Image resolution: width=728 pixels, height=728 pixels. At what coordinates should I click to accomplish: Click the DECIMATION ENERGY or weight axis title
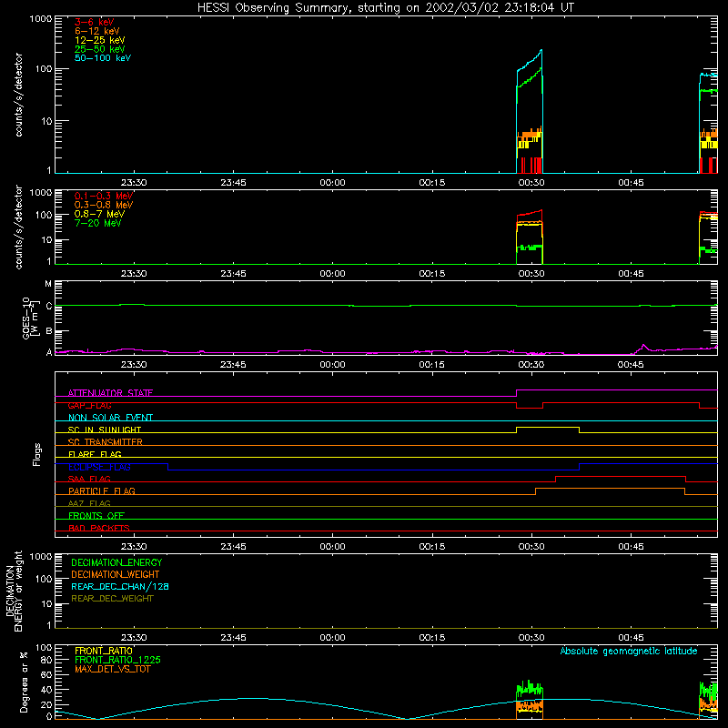pyautogui.click(x=14, y=591)
